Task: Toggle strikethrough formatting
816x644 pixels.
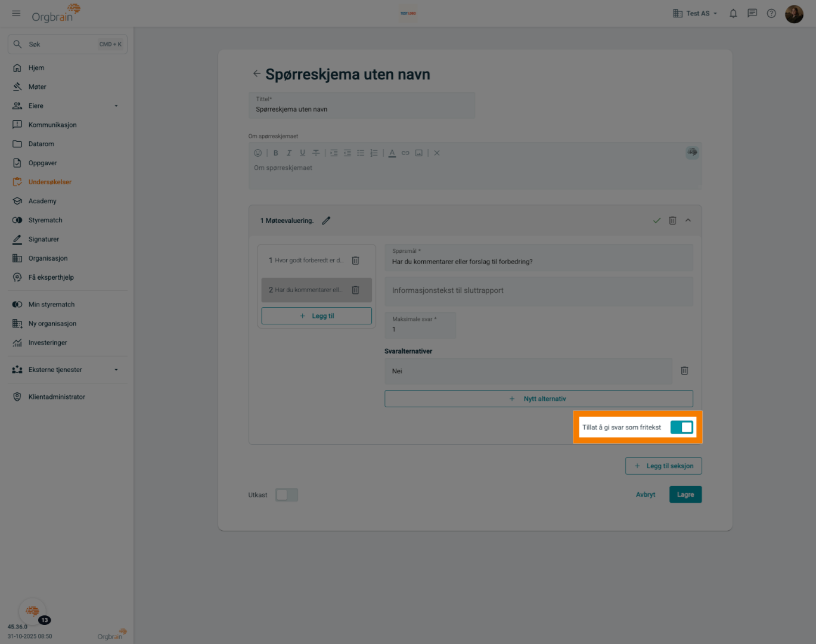Action: point(316,153)
